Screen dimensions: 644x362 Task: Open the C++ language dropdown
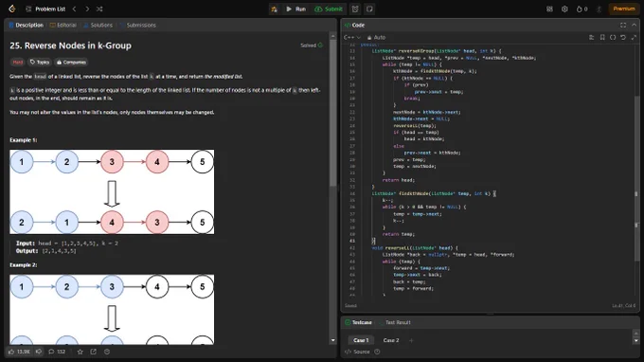(x=352, y=37)
